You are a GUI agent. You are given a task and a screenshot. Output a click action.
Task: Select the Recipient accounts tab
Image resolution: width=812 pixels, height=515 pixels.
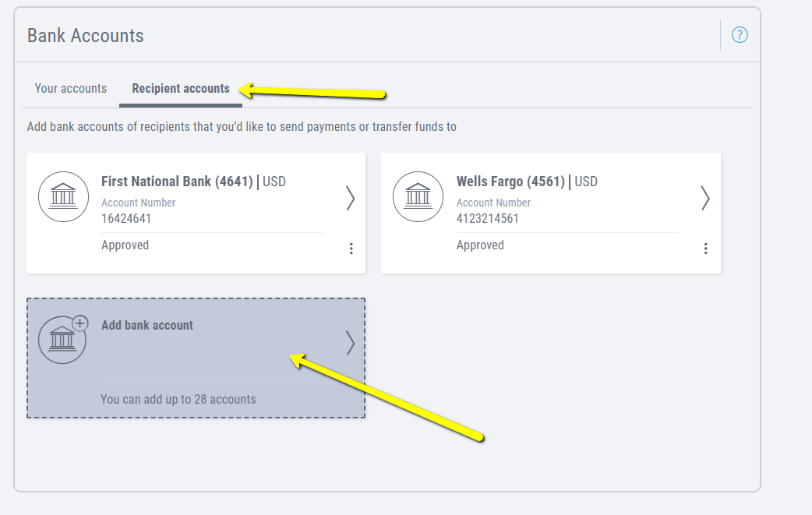[x=181, y=88]
